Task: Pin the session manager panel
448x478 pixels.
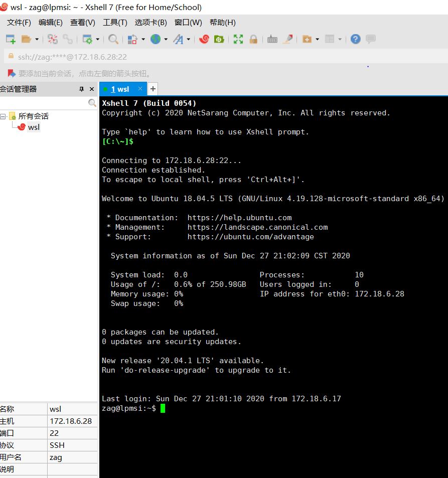Action: coord(81,89)
